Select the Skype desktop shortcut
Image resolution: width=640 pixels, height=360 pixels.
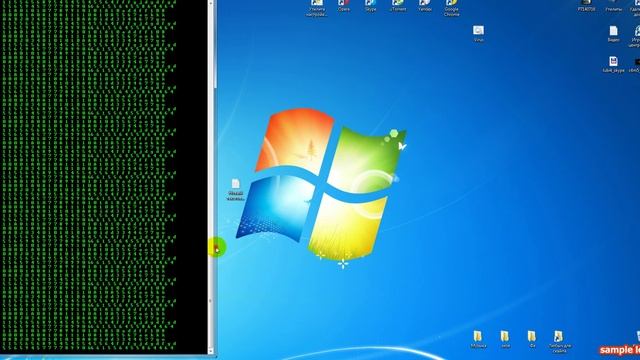(371, 5)
